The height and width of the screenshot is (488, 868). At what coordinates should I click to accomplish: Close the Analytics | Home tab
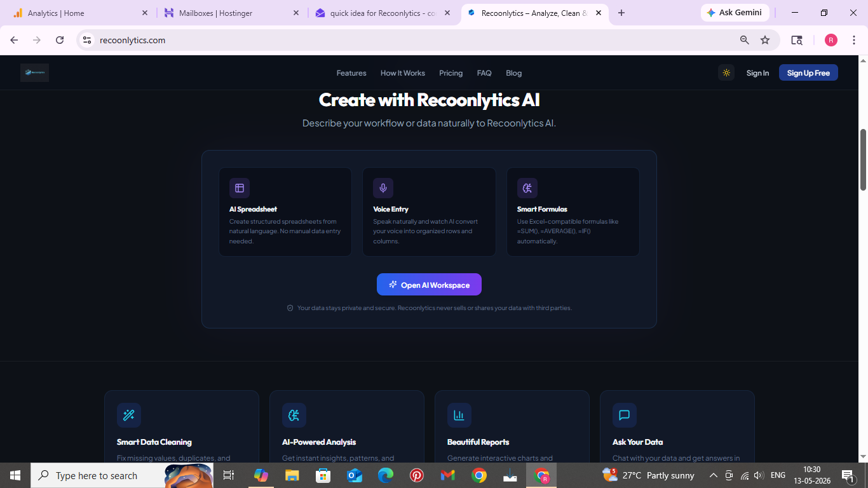(x=145, y=13)
